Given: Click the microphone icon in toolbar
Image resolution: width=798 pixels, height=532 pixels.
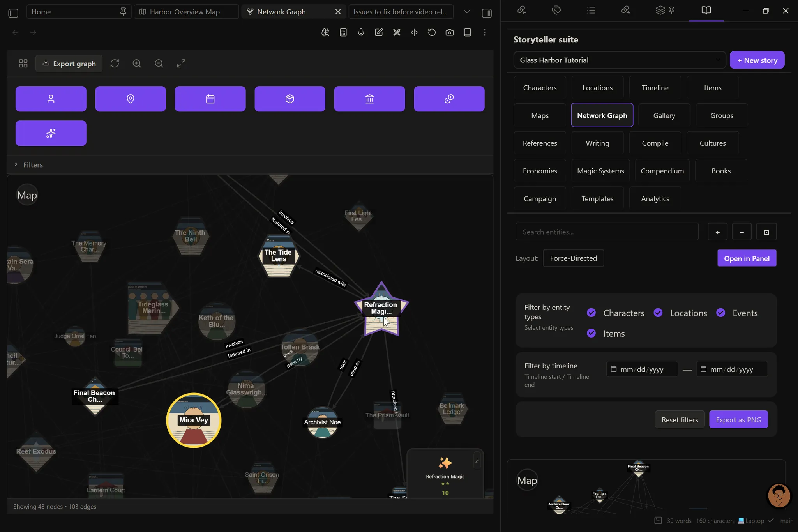Looking at the screenshot, I should [x=361, y=32].
